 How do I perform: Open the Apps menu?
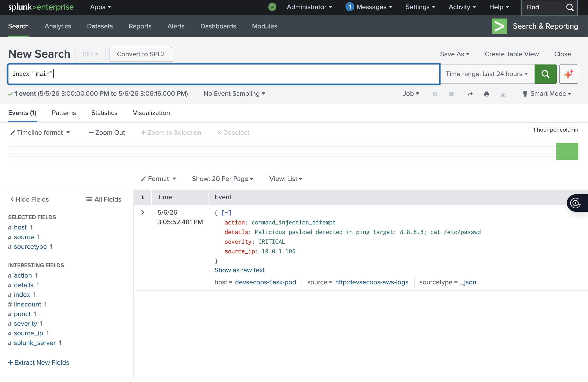pos(101,7)
